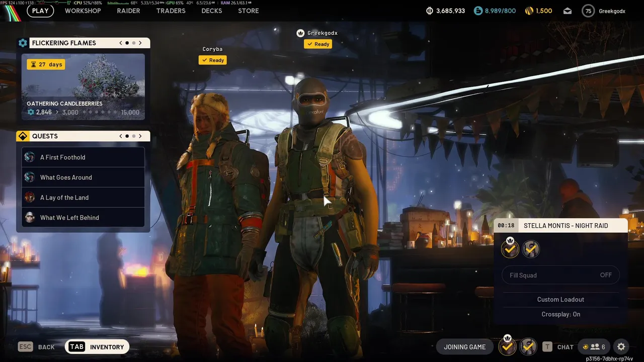Click the QUESTS panel title

coord(45,136)
